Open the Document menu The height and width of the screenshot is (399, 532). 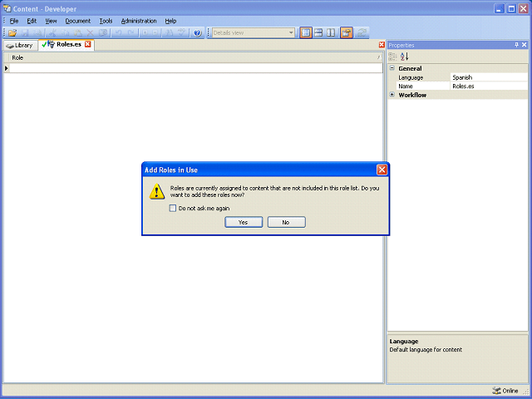[77, 21]
